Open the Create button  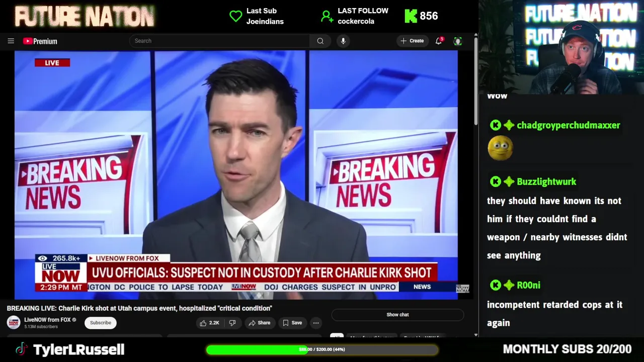click(412, 41)
